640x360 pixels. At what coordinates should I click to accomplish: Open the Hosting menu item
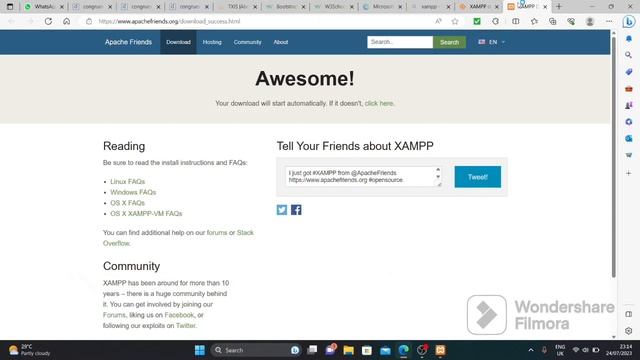tap(212, 42)
